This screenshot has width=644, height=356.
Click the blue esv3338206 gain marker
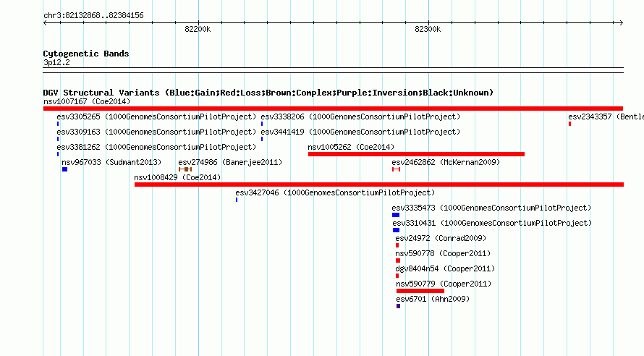coord(262,124)
